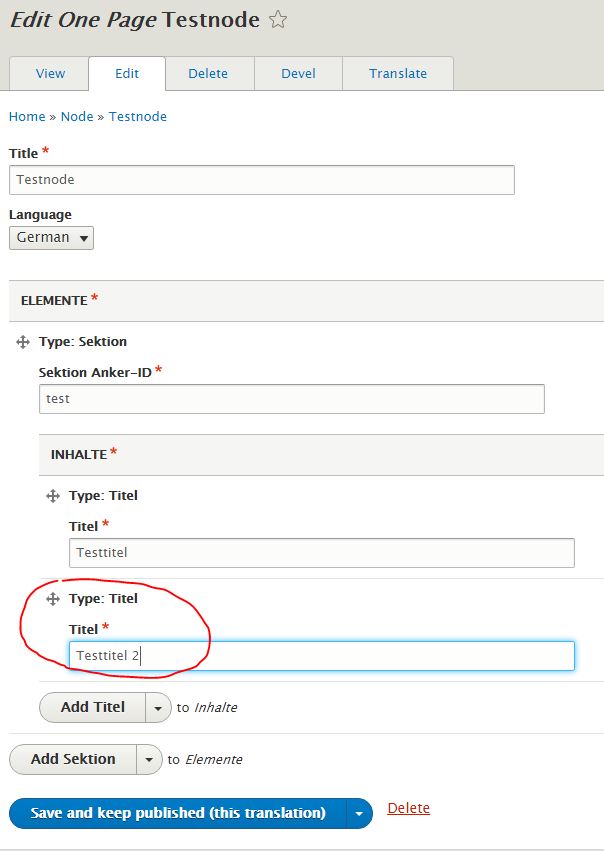Expand the Save and keep published options arrow
Screen dimensions: 604x851
(358, 813)
